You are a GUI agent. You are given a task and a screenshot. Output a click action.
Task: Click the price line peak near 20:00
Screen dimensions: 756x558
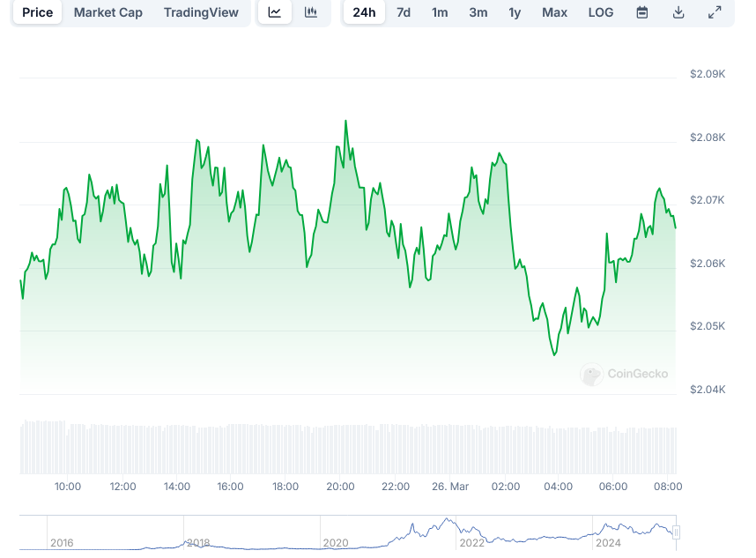pos(345,121)
